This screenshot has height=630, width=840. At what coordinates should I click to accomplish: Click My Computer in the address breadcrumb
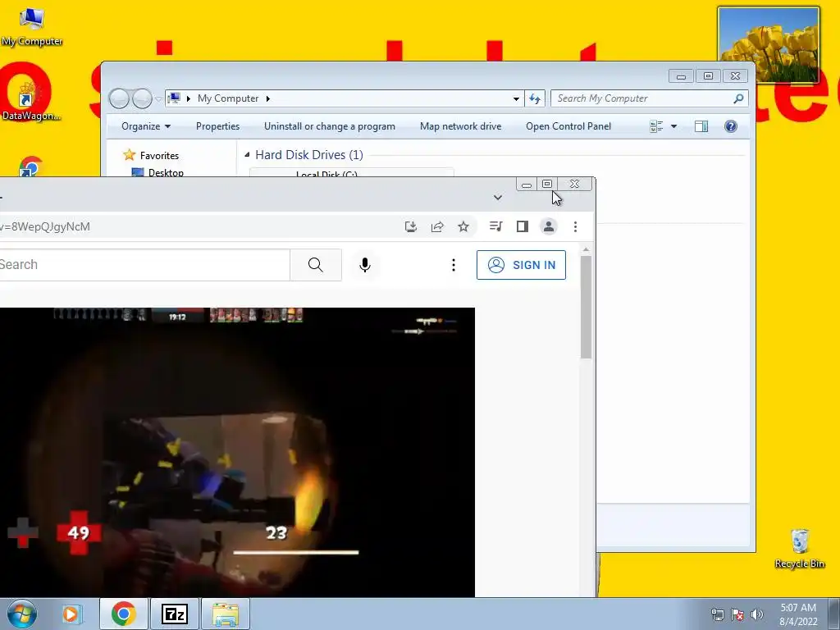tap(228, 98)
